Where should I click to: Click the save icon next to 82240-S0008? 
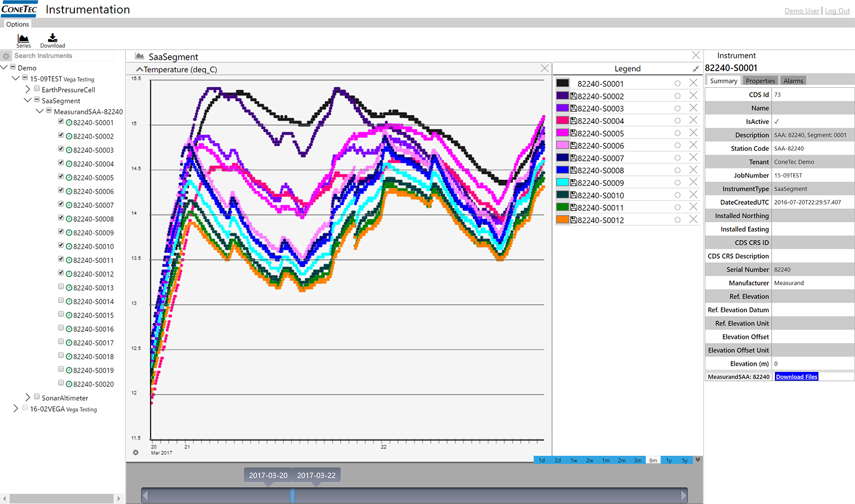coord(573,170)
